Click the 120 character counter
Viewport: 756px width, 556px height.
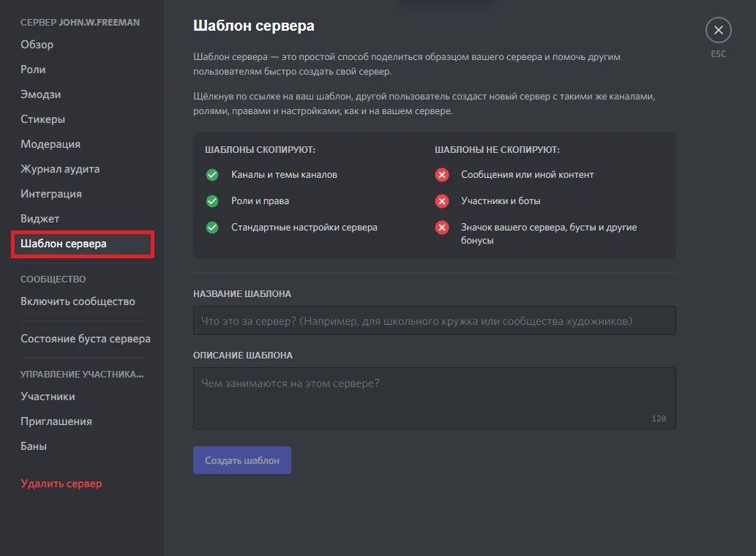(x=659, y=418)
